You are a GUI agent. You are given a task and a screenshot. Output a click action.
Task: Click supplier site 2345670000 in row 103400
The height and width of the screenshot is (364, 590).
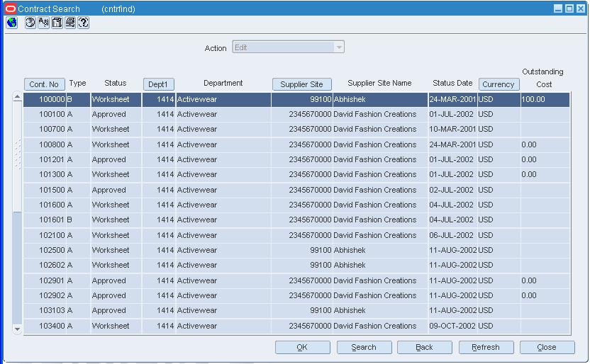point(302,326)
